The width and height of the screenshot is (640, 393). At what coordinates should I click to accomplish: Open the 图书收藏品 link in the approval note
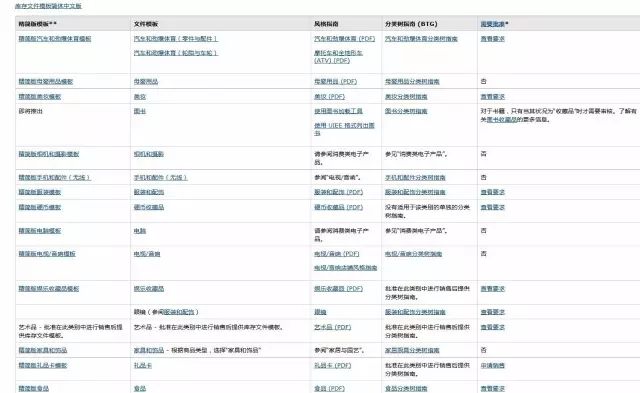pos(502,120)
